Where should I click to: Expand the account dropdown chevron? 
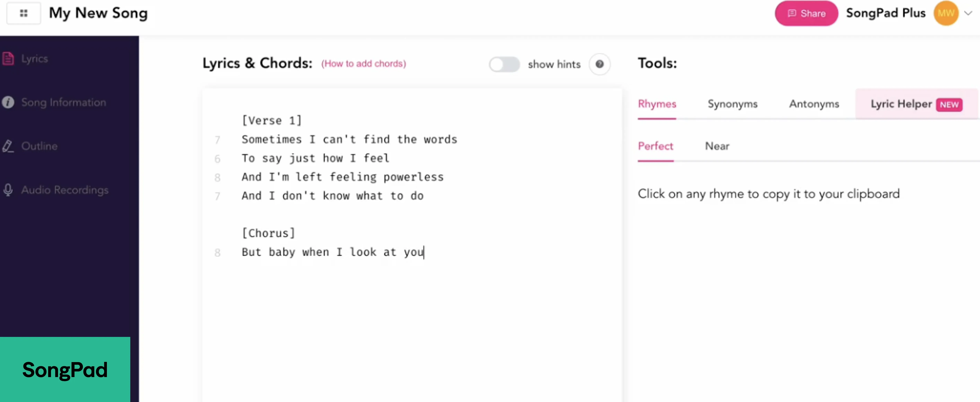tap(968, 13)
